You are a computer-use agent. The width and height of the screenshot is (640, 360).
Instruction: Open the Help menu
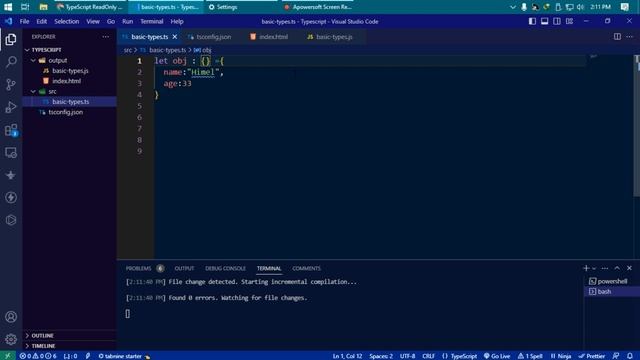coord(177,21)
